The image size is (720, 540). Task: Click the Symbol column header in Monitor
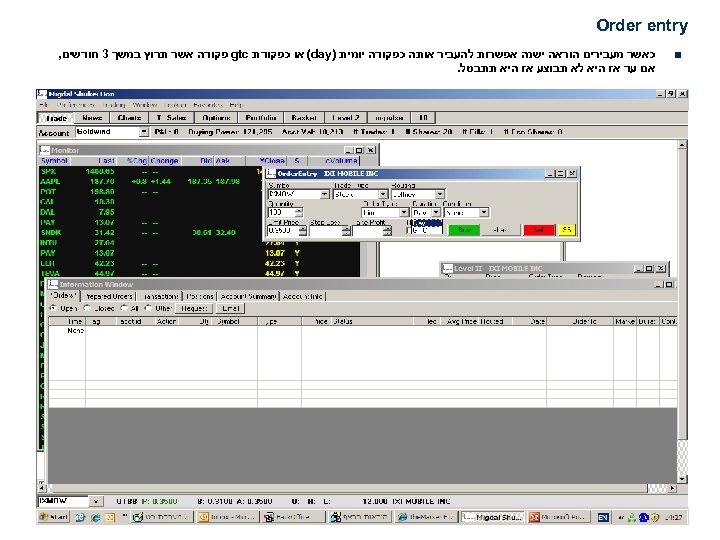[x=55, y=161]
